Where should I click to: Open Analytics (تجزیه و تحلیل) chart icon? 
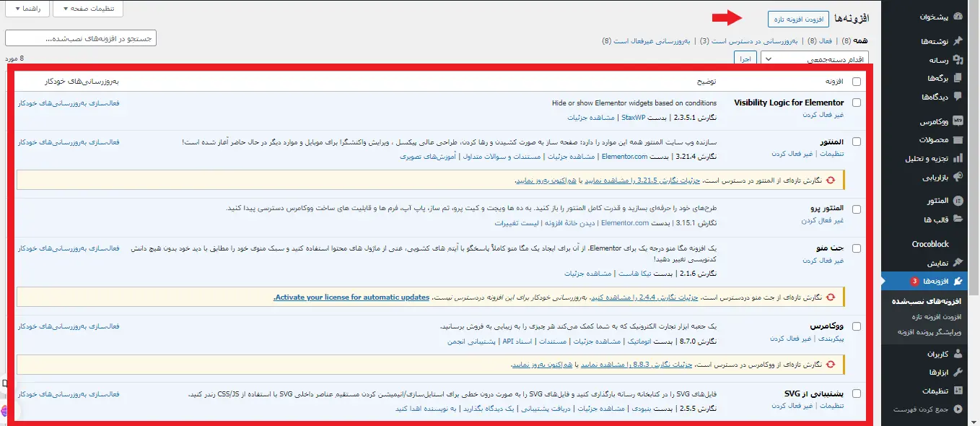coord(958,158)
